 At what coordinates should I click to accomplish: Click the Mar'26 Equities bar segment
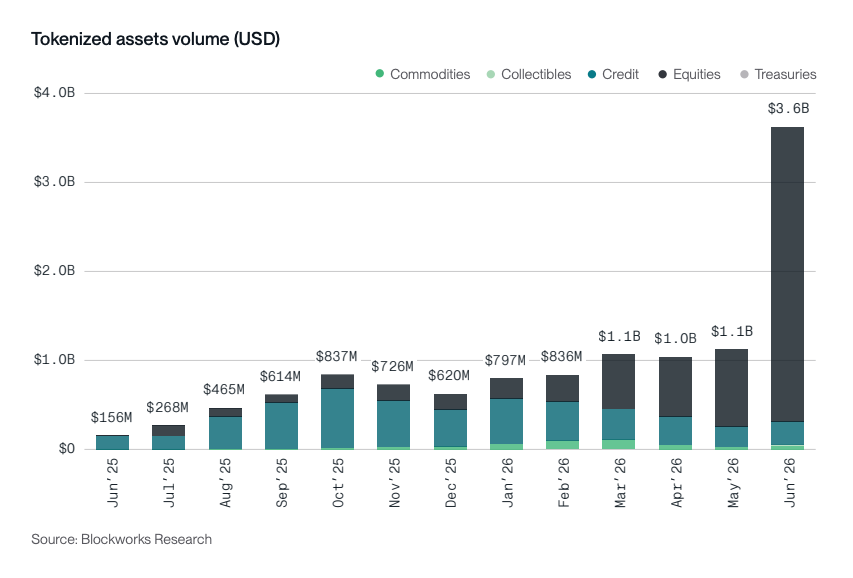619,382
